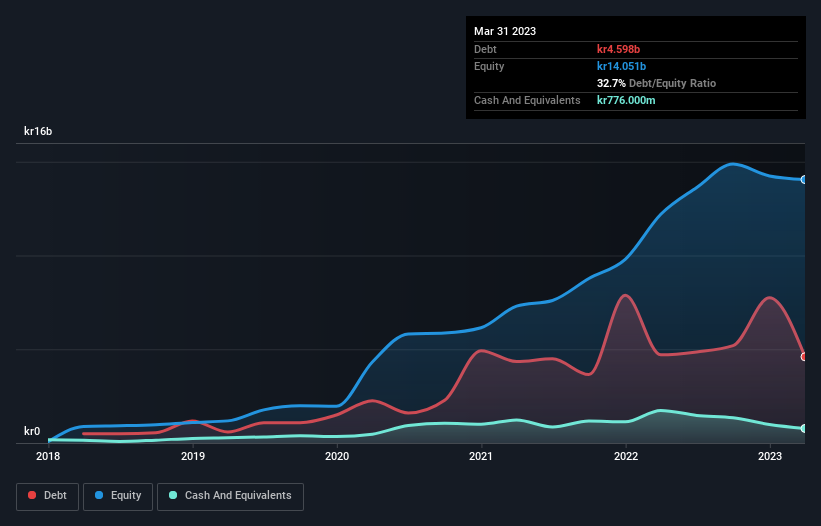Click the Debt label in tooltip
Image resolution: width=821 pixels, height=526 pixels.
[485, 49]
